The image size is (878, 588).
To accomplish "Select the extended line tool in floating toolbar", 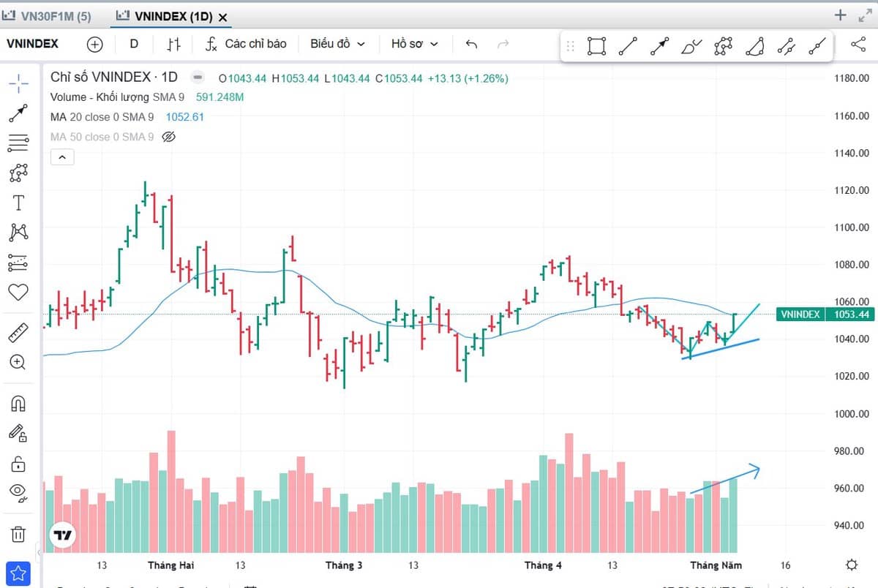I will pos(818,47).
